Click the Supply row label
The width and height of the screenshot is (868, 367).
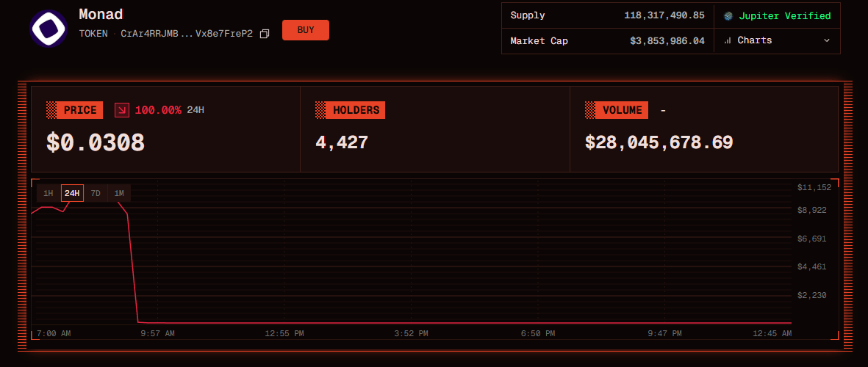528,15
